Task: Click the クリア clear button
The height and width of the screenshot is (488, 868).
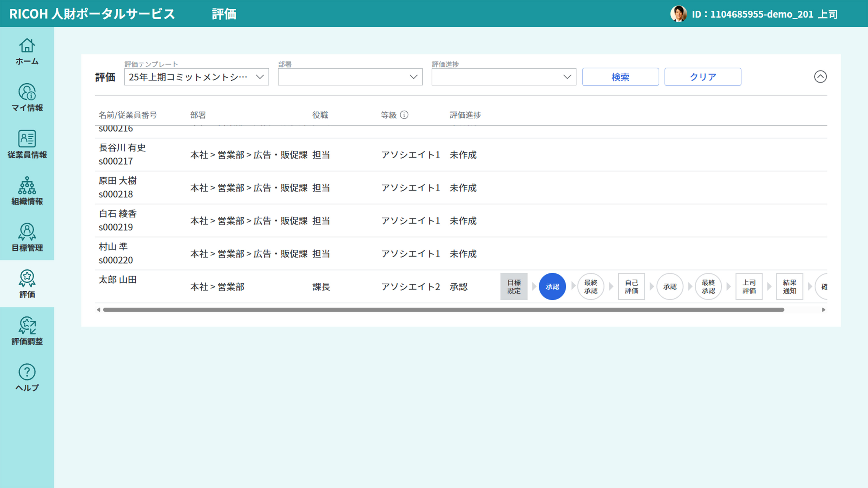Action: coord(703,77)
